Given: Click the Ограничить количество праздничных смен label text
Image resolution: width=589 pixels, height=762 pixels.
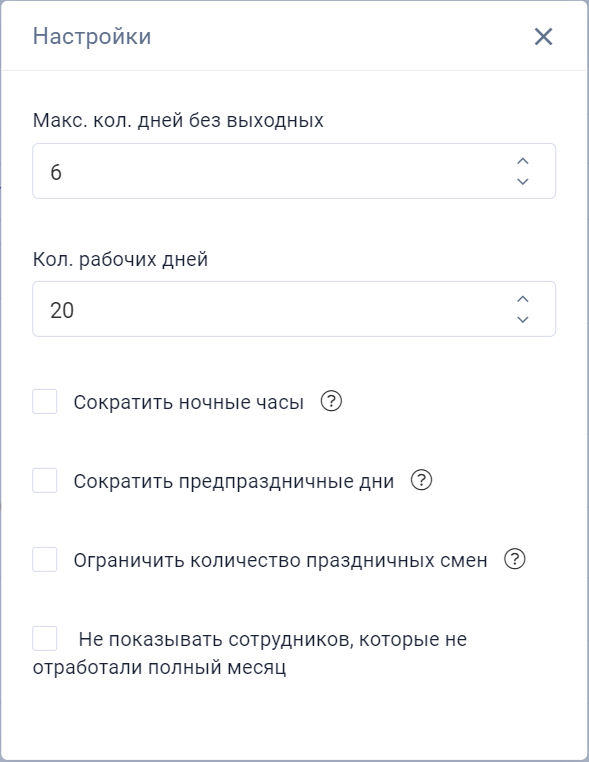Looking at the screenshot, I should pyautogui.click(x=280, y=560).
